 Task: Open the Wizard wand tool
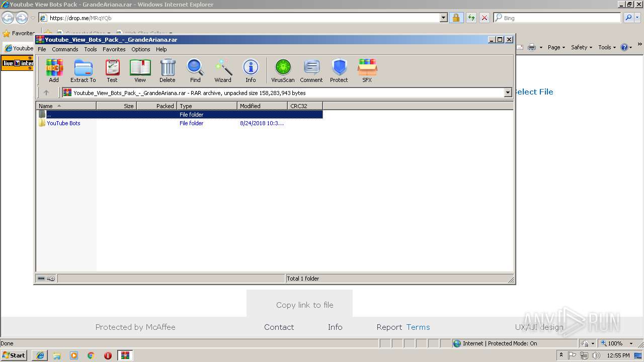(x=223, y=70)
